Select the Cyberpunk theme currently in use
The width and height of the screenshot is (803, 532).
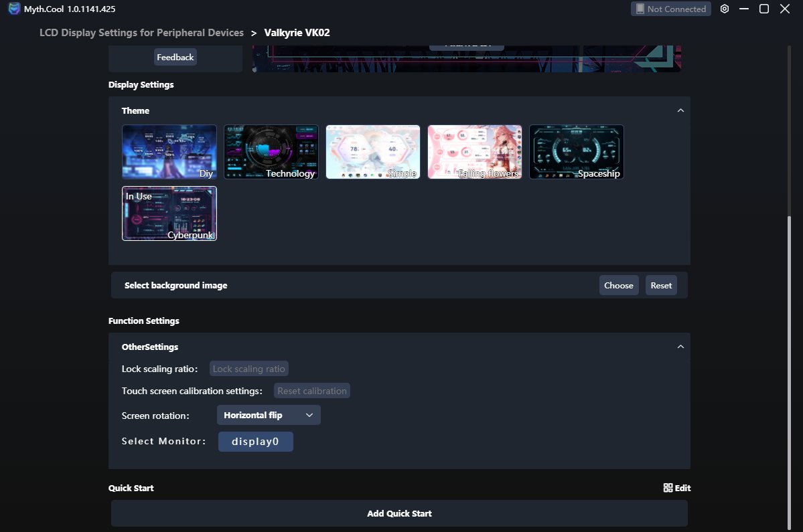coord(169,213)
